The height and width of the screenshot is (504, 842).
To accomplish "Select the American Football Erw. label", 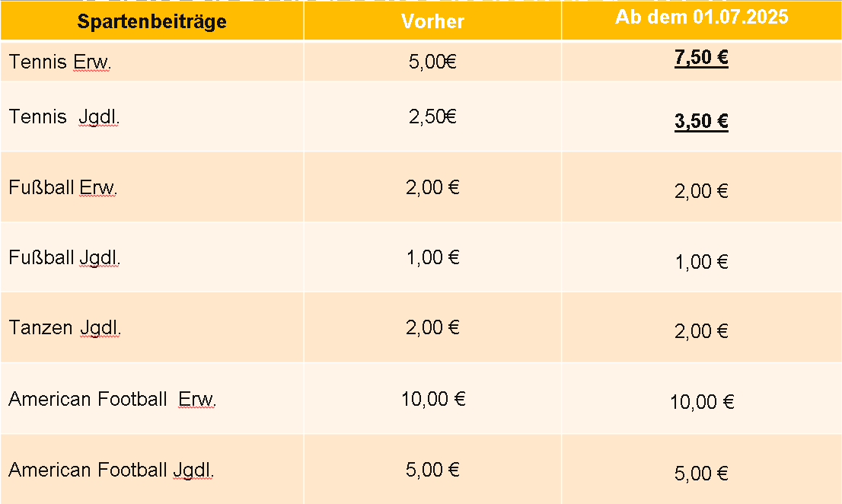I will point(113,399).
